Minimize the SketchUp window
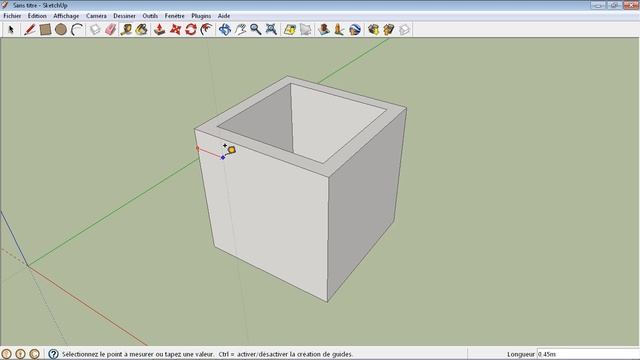Viewport: 640px width, 360px height. (x=598, y=5)
